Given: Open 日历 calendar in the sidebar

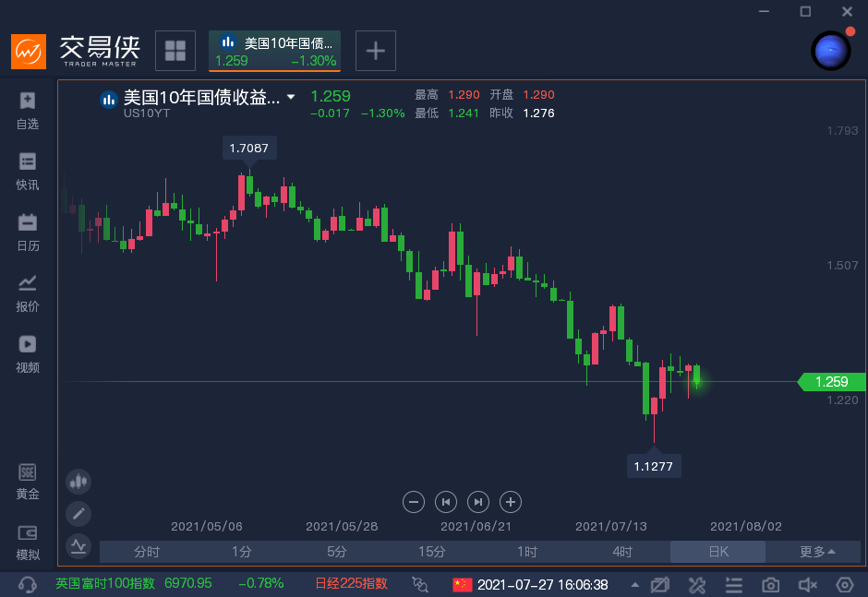Looking at the screenshot, I should [x=27, y=233].
